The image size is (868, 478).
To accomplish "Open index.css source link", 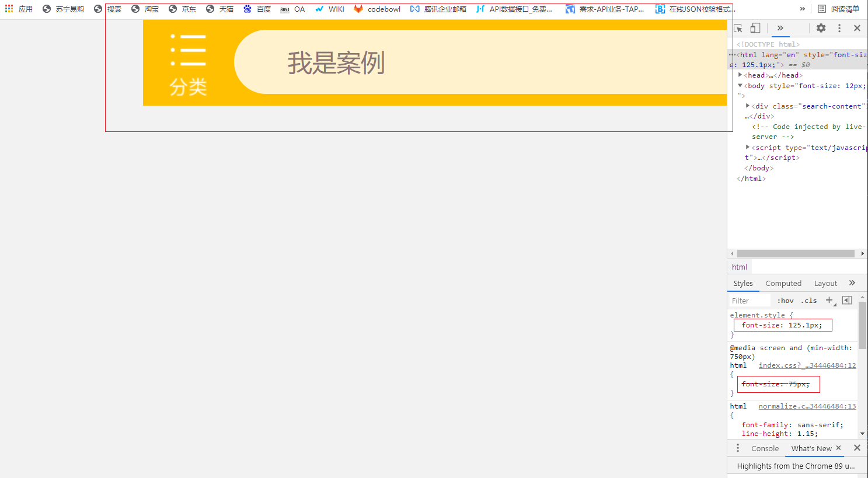I will point(807,365).
